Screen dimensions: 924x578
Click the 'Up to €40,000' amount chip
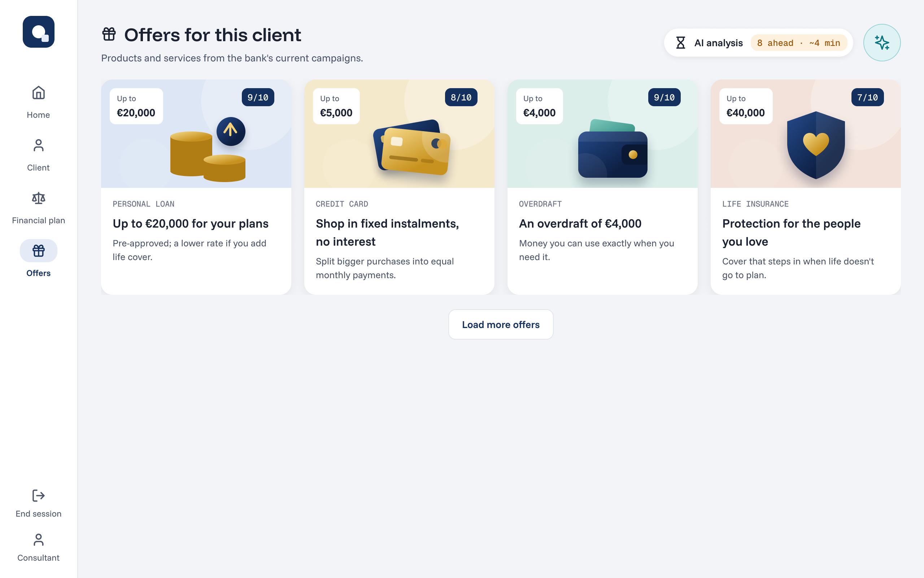coord(746,106)
